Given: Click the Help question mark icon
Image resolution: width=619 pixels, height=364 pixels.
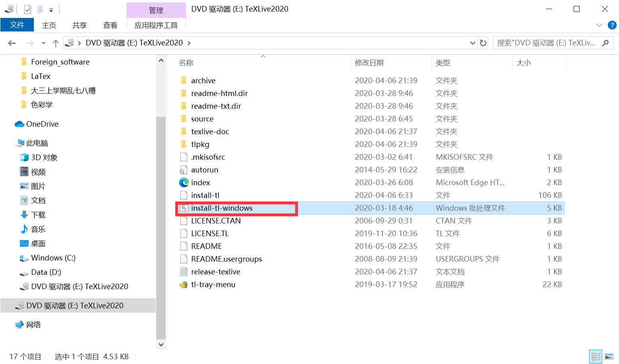Looking at the screenshot, I should [x=612, y=25].
